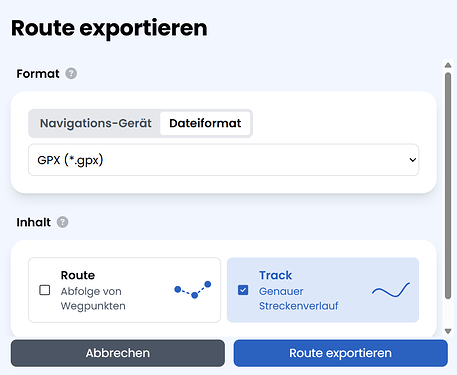Click the help icon next to Format
This screenshot has height=375, width=457.
(71, 73)
